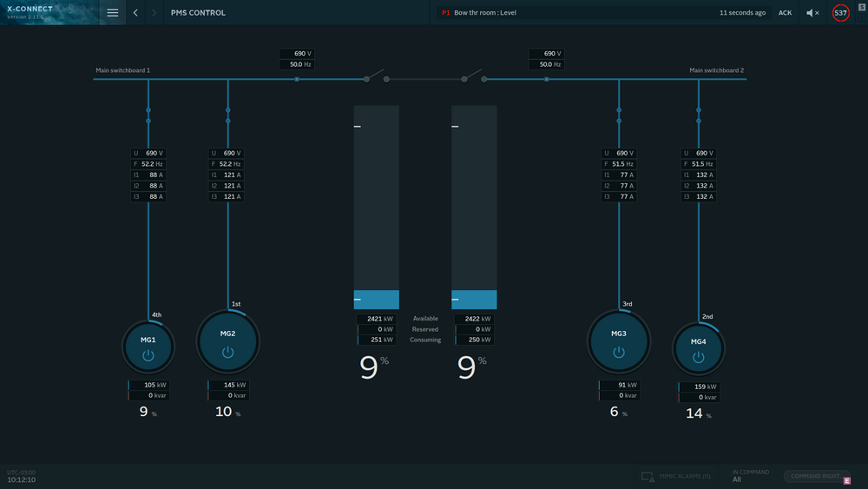Toggle the left bus-tie breaker switch
This screenshot has height=489, width=868.
tap(376, 77)
